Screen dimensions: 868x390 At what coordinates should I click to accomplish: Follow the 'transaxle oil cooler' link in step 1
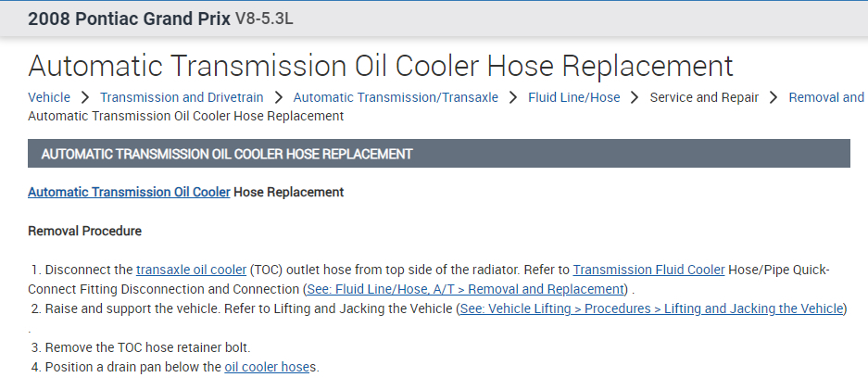(x=191, y=270)
